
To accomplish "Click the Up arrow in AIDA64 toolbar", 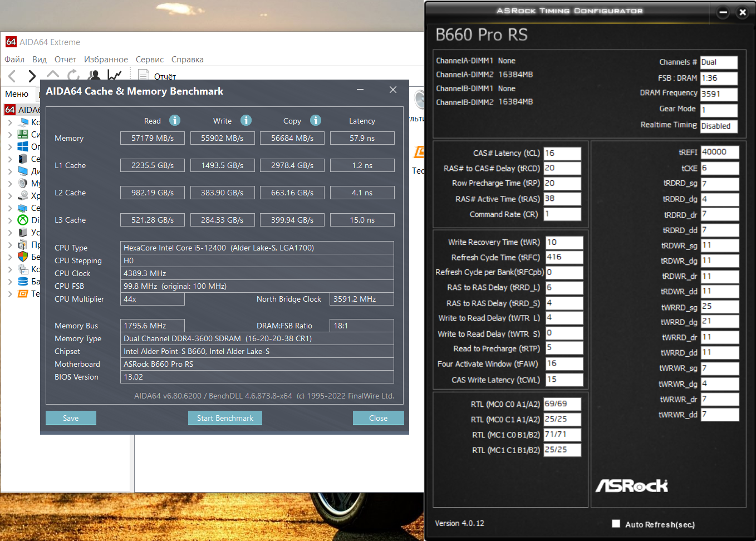I will pyautogui.click(x=53, y=74).
